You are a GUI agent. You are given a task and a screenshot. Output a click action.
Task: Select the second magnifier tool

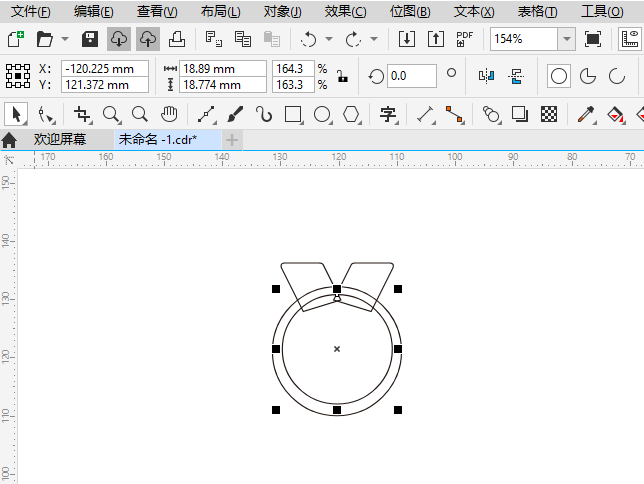(140, 114)
